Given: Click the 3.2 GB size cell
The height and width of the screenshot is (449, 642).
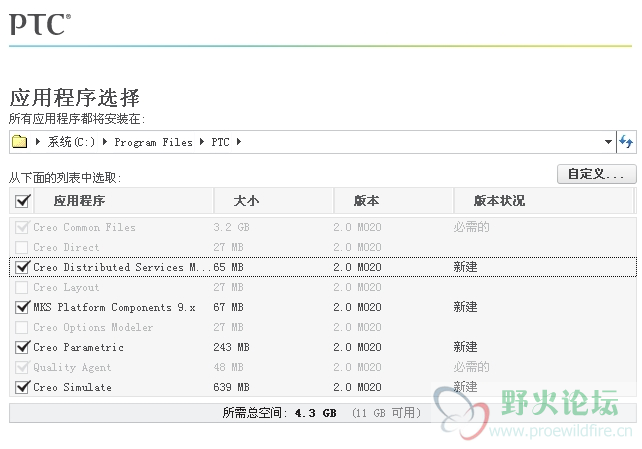Looking at the screenshot, I should [x=231, y=227].
